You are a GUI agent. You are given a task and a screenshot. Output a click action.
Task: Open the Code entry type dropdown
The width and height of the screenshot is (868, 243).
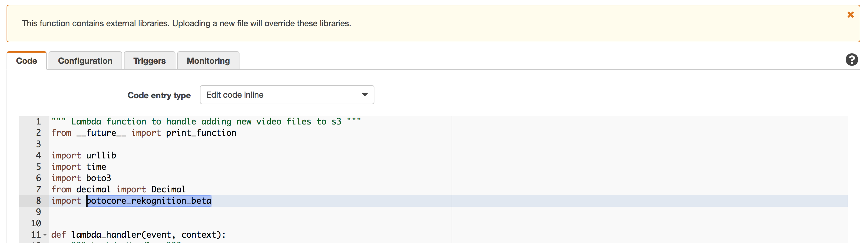(287, 95)
